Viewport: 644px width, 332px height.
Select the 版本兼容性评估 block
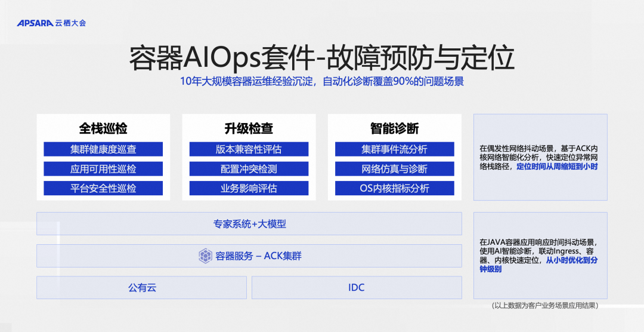pos(249,149)
